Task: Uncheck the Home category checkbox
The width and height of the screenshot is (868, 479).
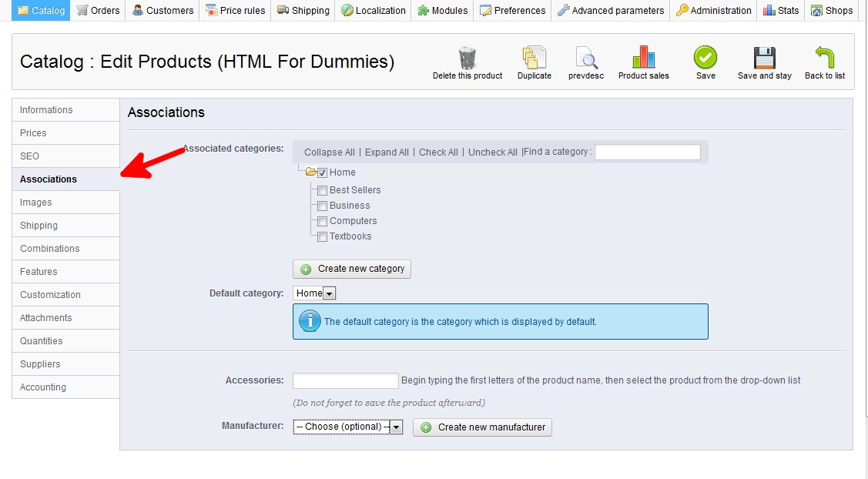Action: pos(323,173)
